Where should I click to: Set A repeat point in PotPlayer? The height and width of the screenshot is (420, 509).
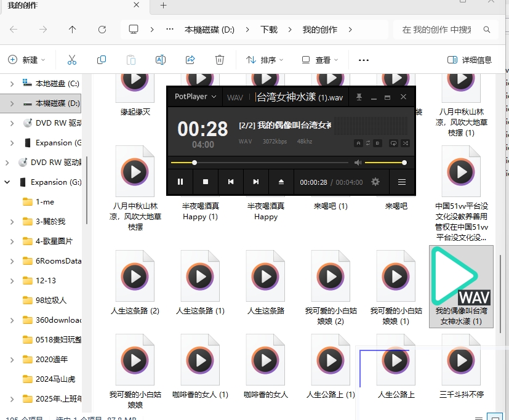pos(358,143)
